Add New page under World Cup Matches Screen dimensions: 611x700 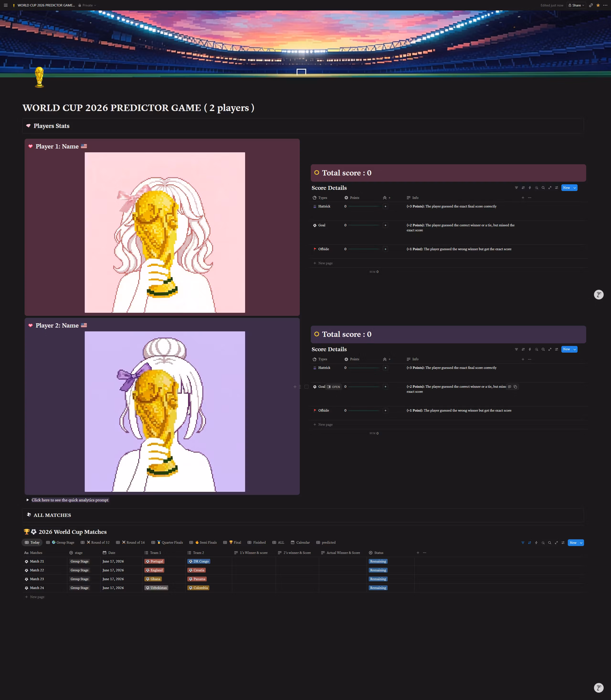[x=35, y=597]
